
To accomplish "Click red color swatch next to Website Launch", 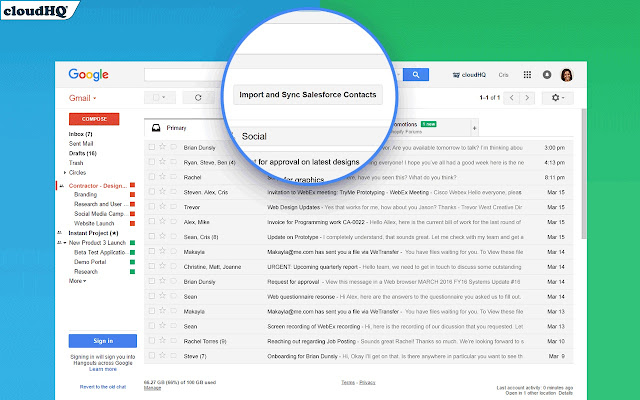I will 132,223.
